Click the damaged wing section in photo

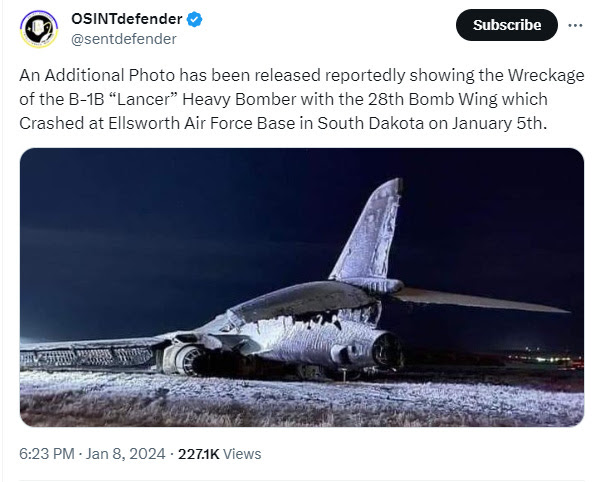[87, 356]
